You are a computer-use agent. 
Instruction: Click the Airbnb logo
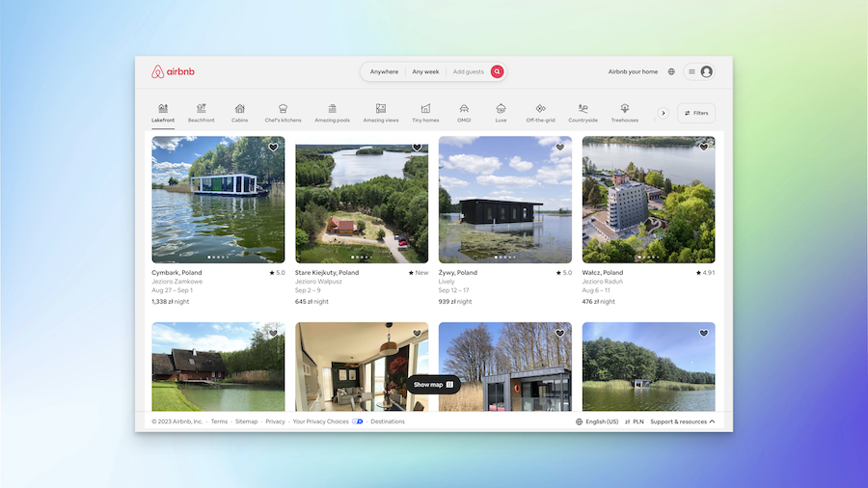point(173,71)
